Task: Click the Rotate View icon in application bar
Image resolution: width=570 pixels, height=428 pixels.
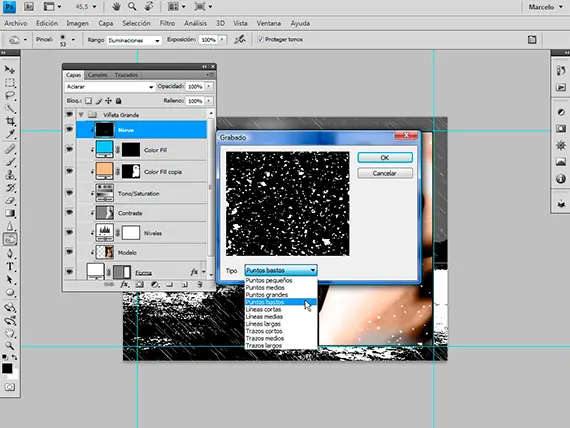Action: [x=148, y=7]
